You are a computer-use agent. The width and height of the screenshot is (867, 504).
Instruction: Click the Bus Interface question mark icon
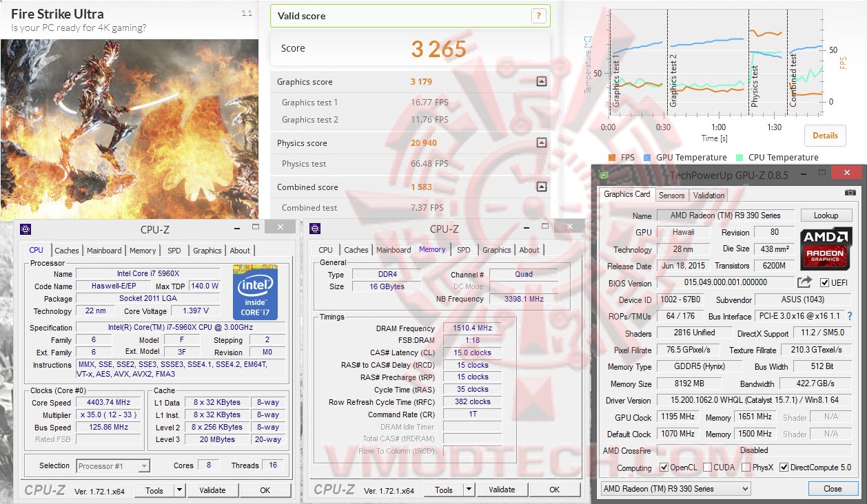(x=849, y=316)
